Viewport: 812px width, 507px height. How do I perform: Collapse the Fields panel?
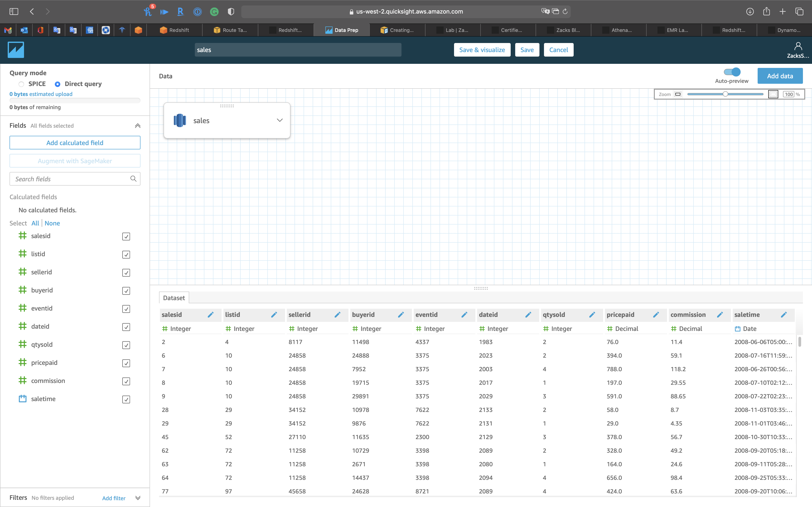(x=138, y=126)
